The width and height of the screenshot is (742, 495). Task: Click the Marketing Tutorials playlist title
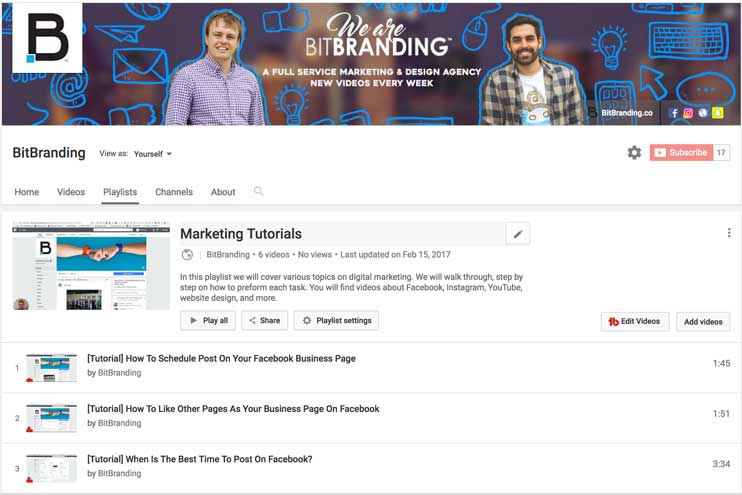point(241,234)
